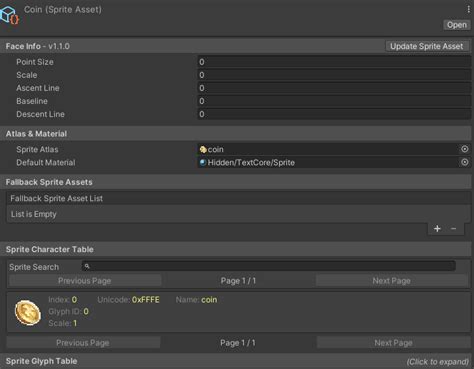The image size is (474, 369).
Task: Click the Index 0 value
Action: pos(74,300)
